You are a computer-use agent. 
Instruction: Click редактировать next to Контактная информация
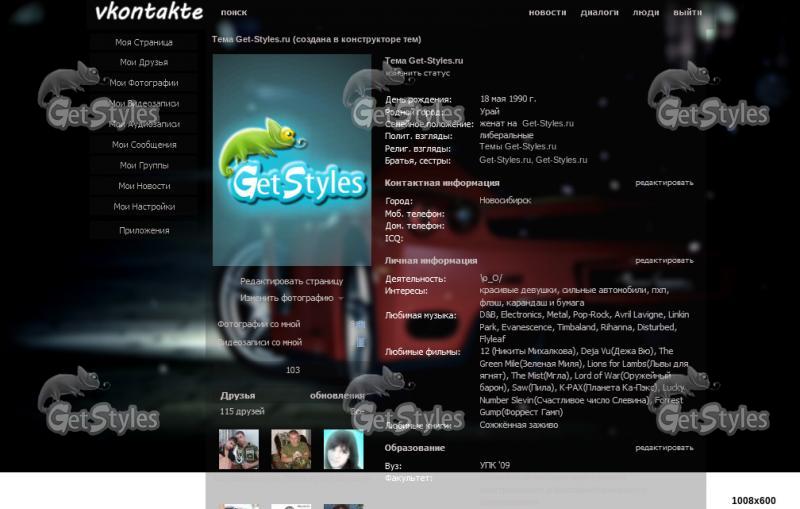click(x=664, y=183)
